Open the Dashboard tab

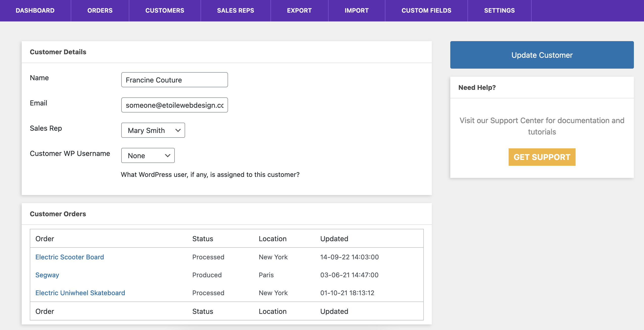35,11
